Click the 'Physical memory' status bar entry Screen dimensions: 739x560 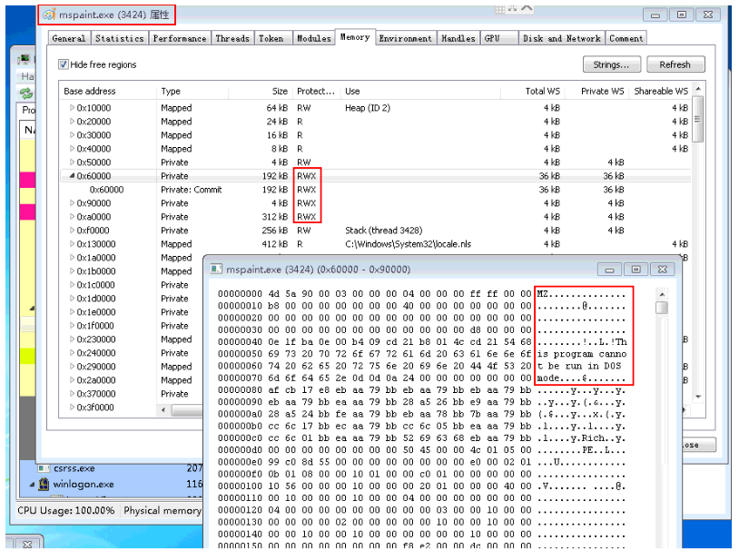(x=163, y=511)
